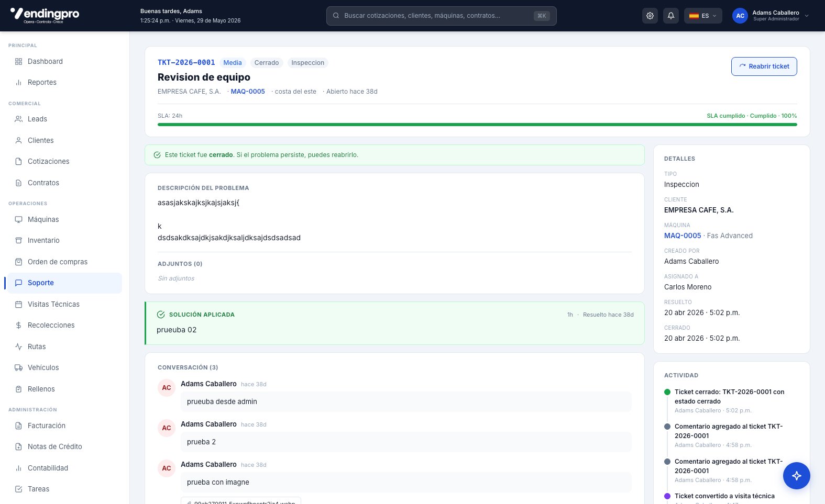Click the AC user avatar in header
The height and width of the screenshot is (504, 825).
click(x=740, y=16)
